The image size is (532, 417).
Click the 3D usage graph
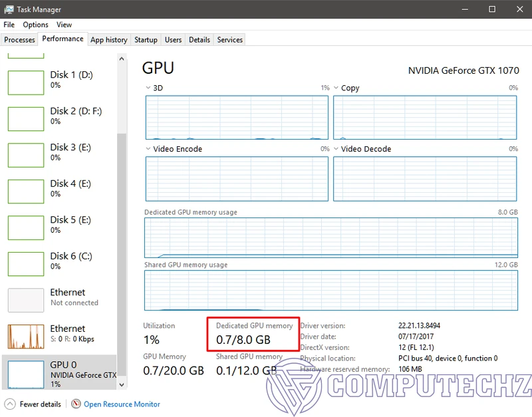point(237,118)
